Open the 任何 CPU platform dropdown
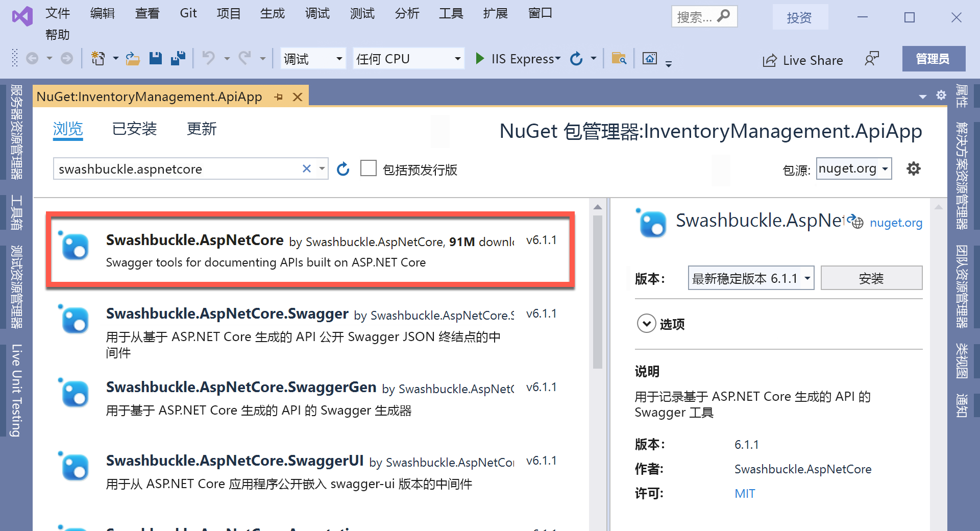The image size is (980, 531). click(408, 59)
